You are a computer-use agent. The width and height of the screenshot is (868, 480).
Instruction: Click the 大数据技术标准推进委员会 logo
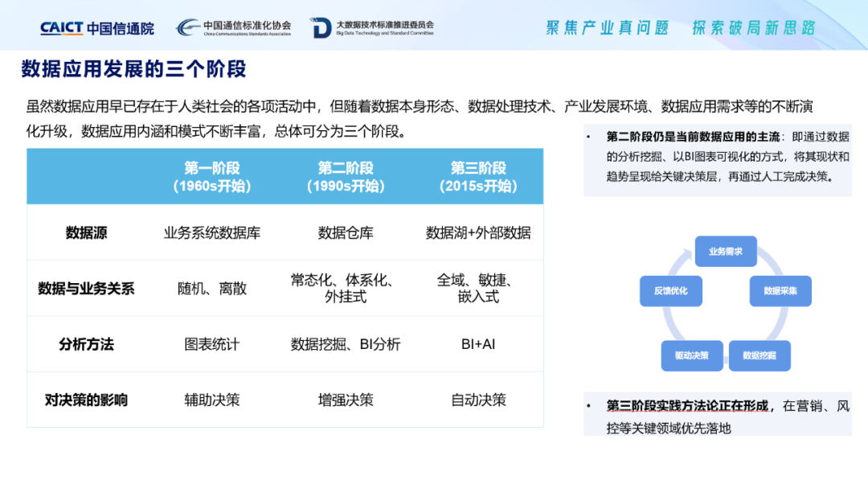[x=372, y=28]
